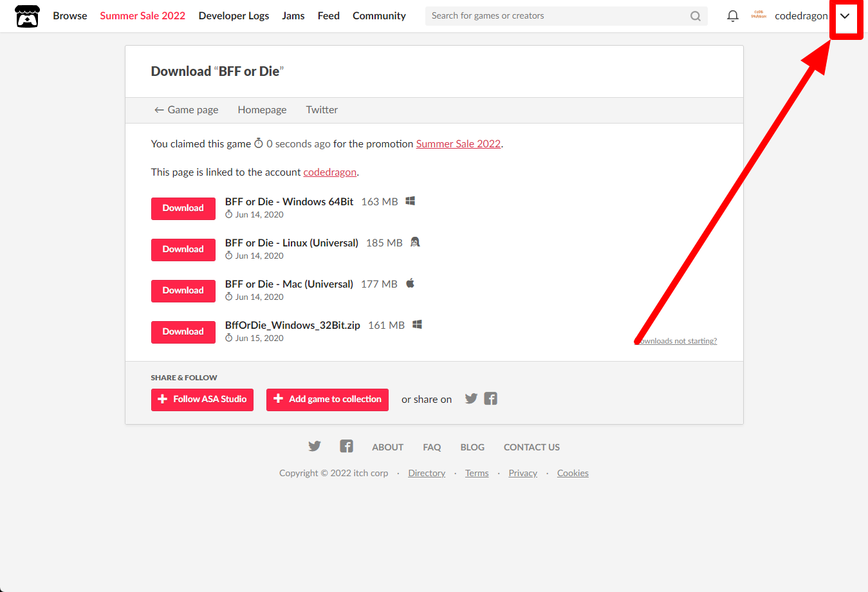
Task: Open the Browse menu item
Action: coord(70,15)
